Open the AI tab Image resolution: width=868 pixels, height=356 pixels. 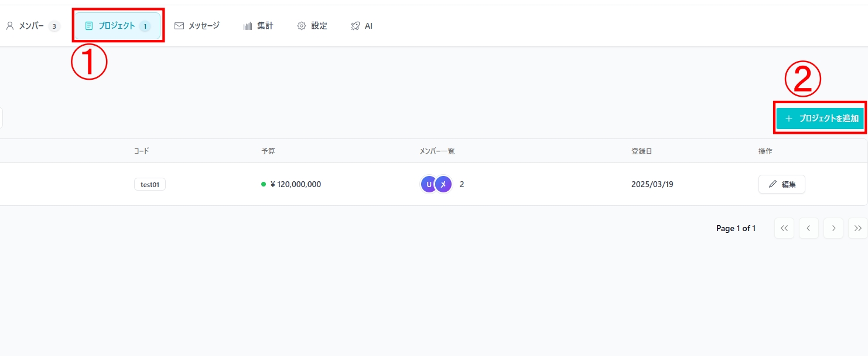(x=361, y=26)
